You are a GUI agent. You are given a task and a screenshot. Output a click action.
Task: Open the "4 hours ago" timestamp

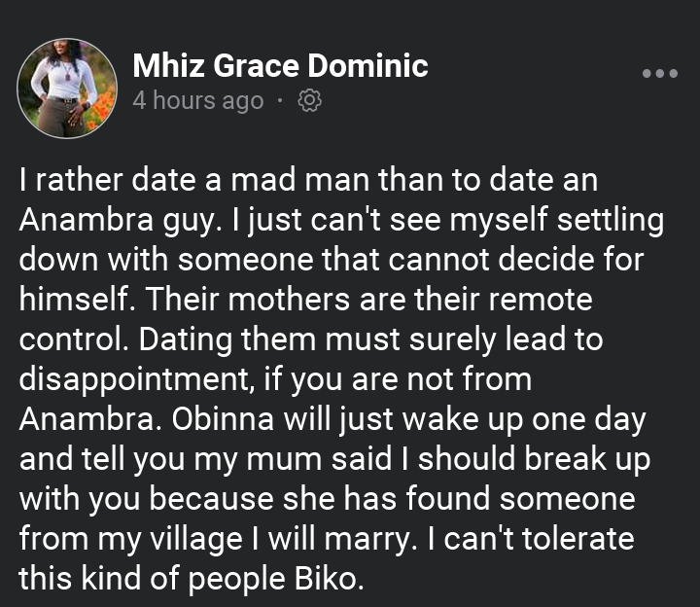point(197,100)
